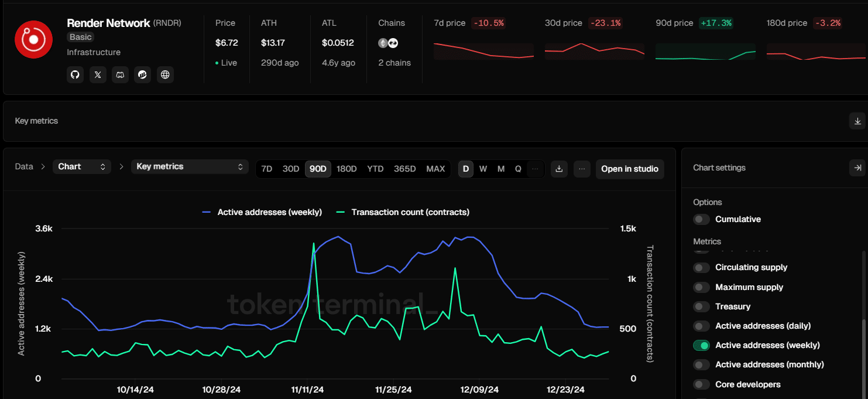Switch to quarterly (Q) granularity
Screen dimensions: 868x399
pyautogui.click(x=518, y=169)
